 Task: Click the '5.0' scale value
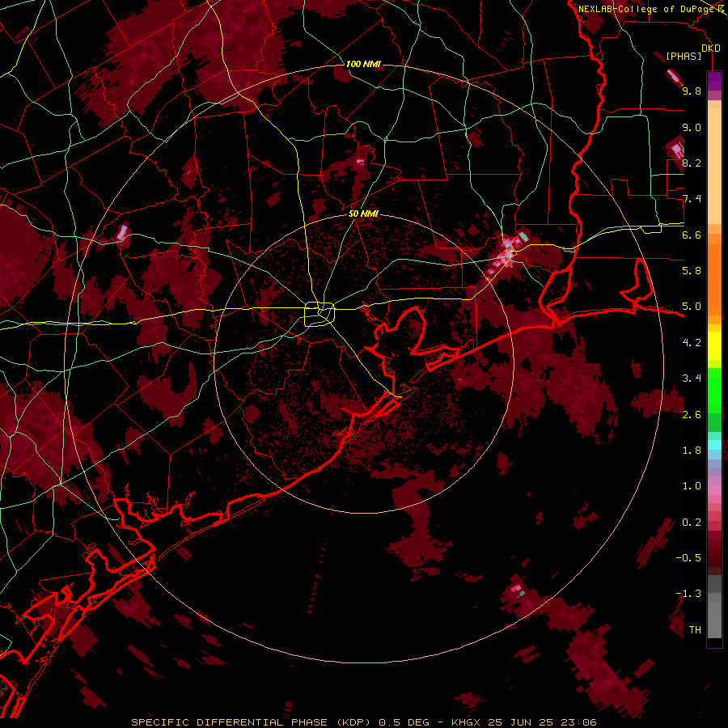coord(692,307)
